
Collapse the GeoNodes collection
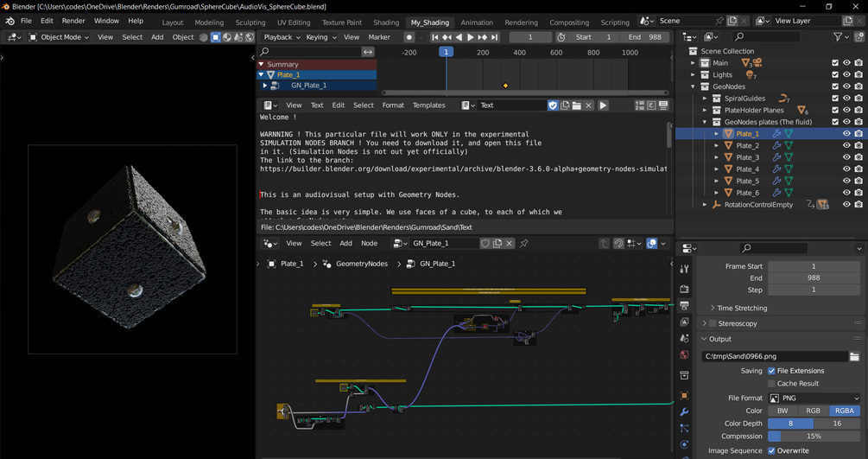point(693,86)
